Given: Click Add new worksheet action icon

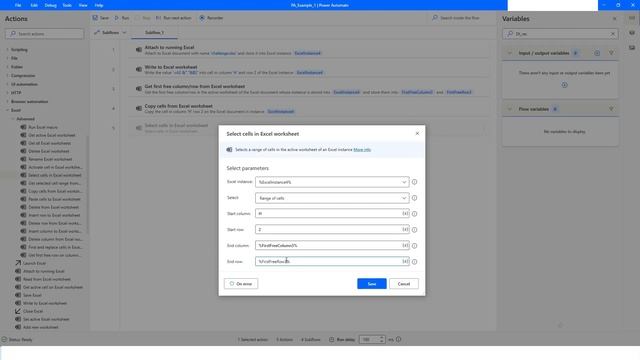Looking at the screenshot, I should pos(18,327).
